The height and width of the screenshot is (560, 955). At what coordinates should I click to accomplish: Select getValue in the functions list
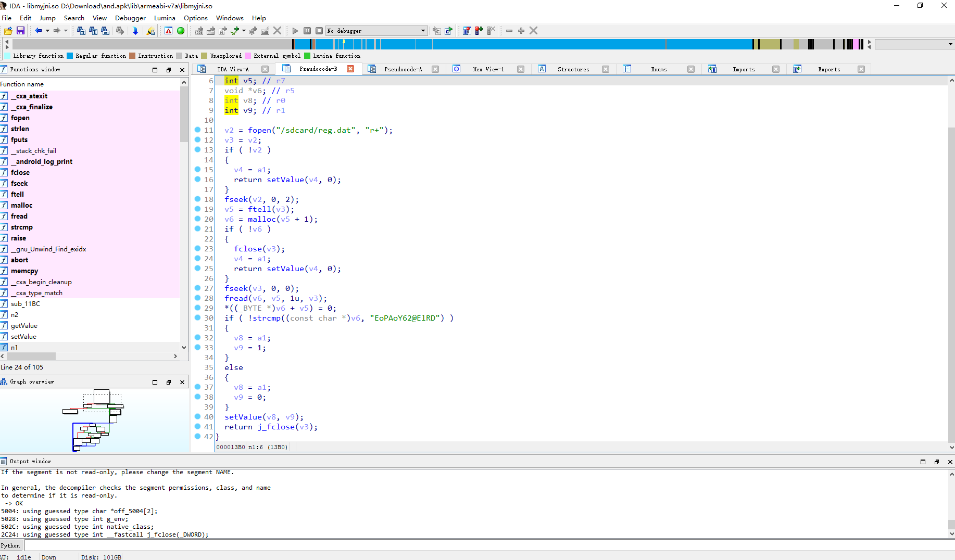coord(24,326)
